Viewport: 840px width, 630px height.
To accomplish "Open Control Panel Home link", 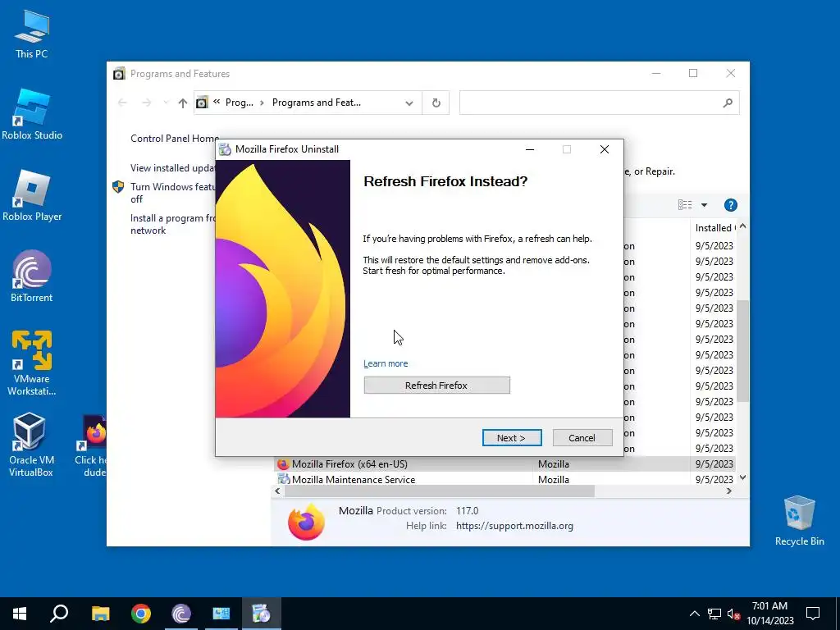I will 175,138.
